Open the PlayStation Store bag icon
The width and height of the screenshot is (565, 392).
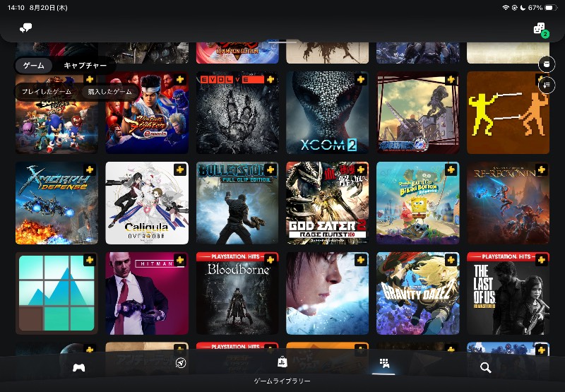pos(282,362)
